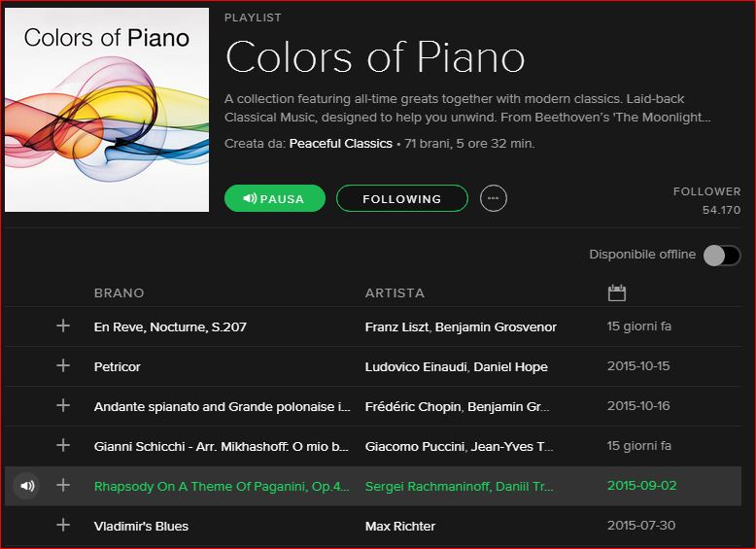The image size is (756, 549).
Task: Open artist Franz Liszt
Action: [396, 326]
